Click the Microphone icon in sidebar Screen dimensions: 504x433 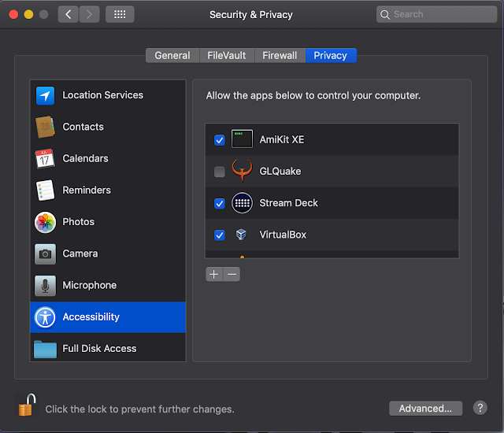(x=45, y=285)
